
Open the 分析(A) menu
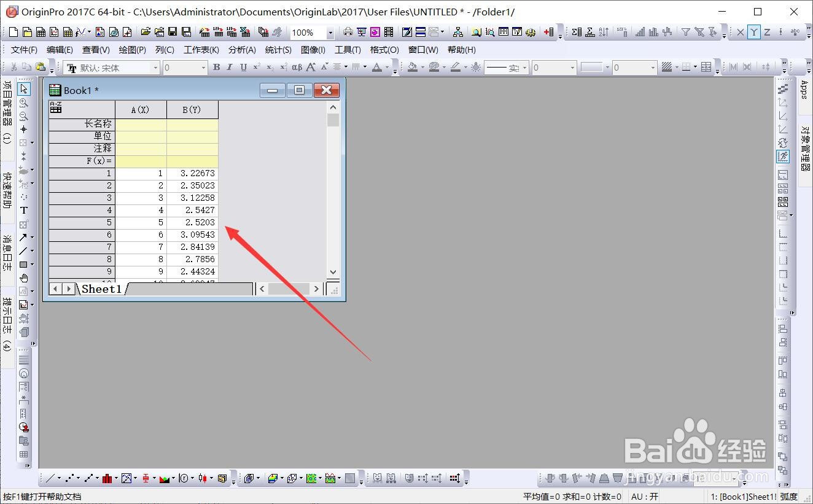[x=242, y=50]
